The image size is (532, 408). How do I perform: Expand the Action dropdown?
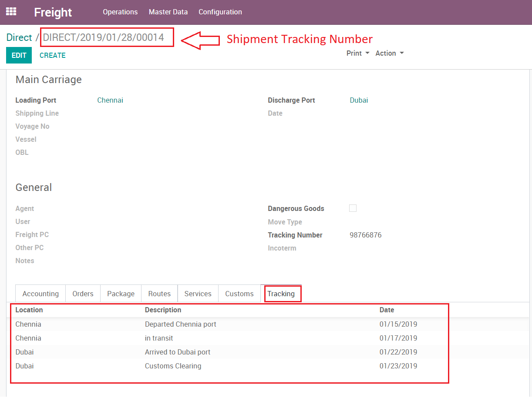[389, 53]
